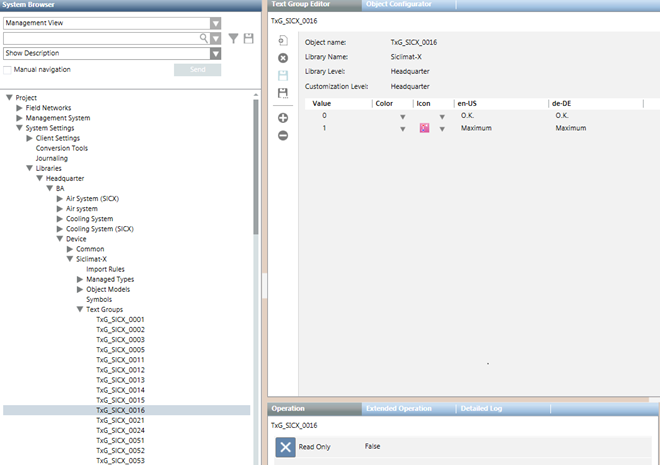Open the Management View dropdown

click(x=215, y=22)
